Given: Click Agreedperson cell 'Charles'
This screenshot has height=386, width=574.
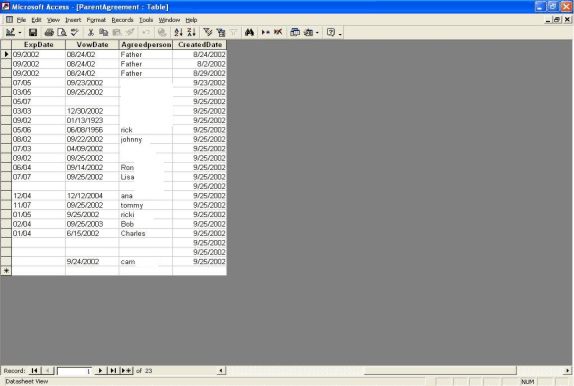Looking at the screenshot, I should pos(146,233).
